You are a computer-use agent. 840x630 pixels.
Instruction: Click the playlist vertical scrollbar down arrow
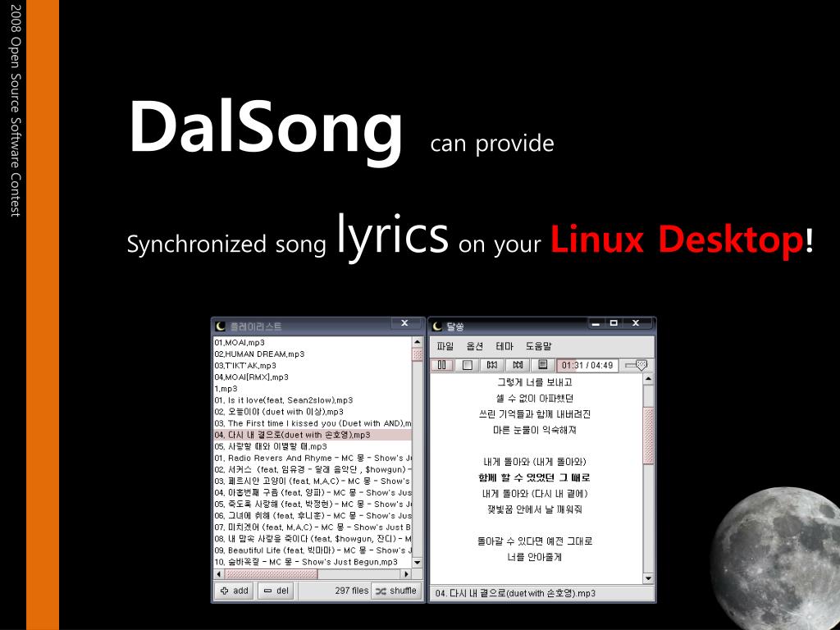[x=418, y=563]
